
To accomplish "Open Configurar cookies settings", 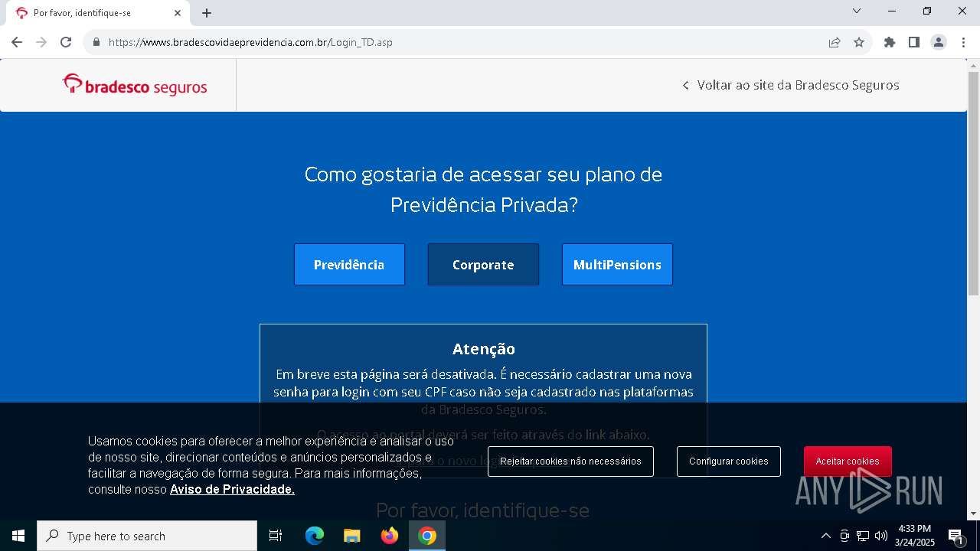I will (729, 461).
